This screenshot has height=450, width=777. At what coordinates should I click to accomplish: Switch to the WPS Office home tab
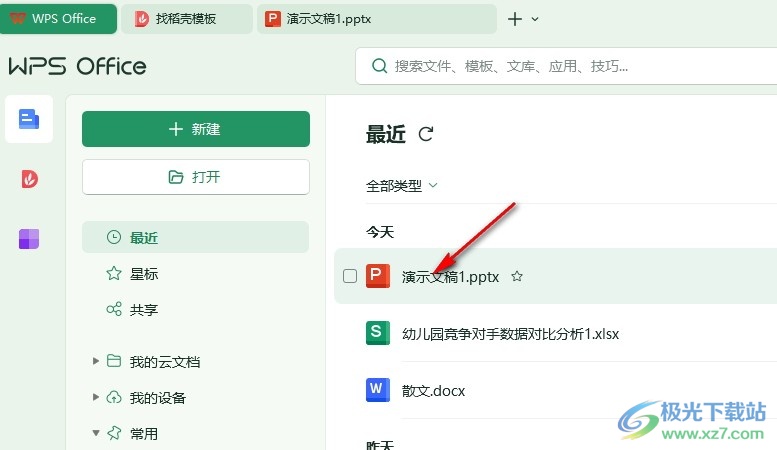pyautogui.click(x=58, y=19)
